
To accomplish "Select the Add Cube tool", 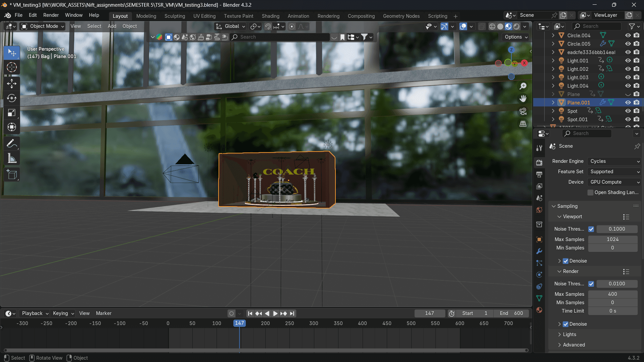I will (12, 175).
